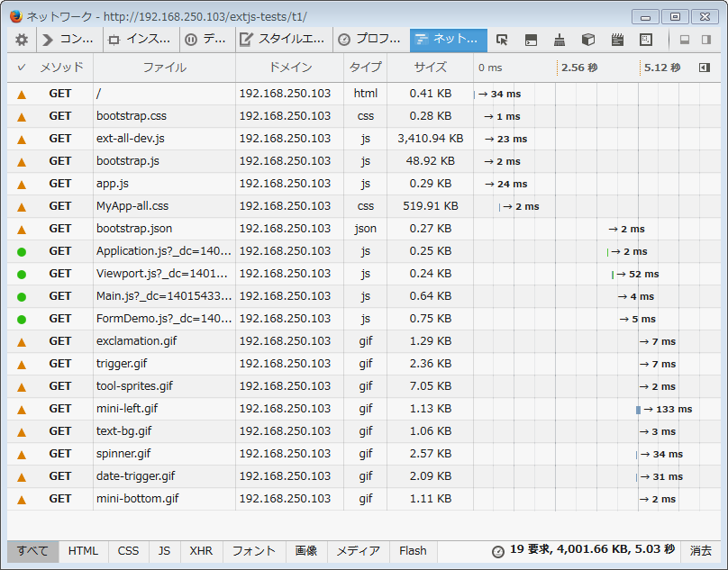Viewport: 728px width, 570px height.
Task: Click the orange triangle beside bootstrap.css
Action: [22, 117]
